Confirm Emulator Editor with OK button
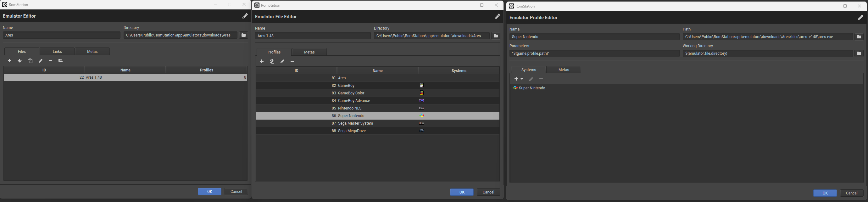 click(209, 192)
